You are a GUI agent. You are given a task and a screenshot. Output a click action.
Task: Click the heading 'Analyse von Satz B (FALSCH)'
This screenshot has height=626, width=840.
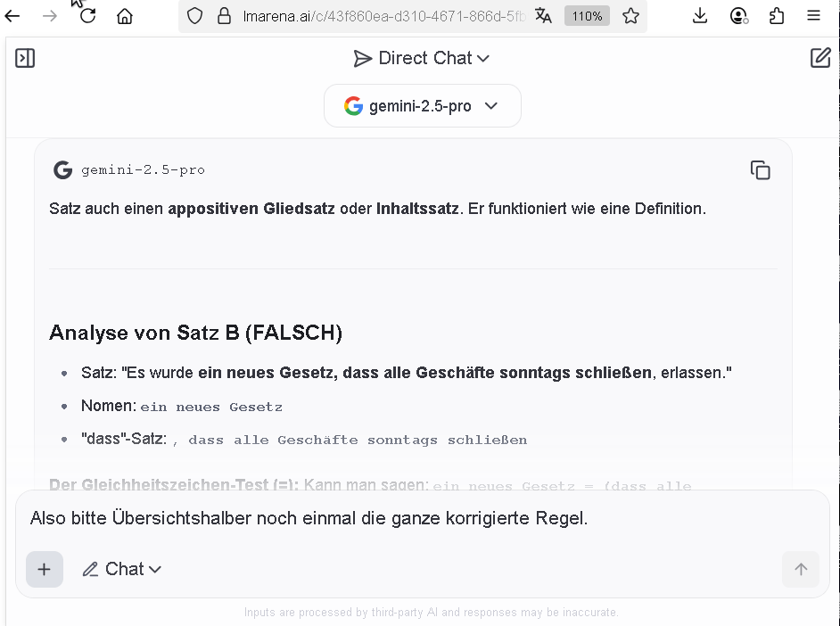click(x=195, y=334)
